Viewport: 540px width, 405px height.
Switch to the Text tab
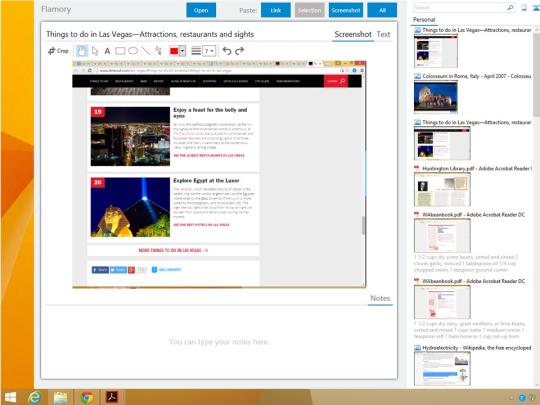(383, 34)
